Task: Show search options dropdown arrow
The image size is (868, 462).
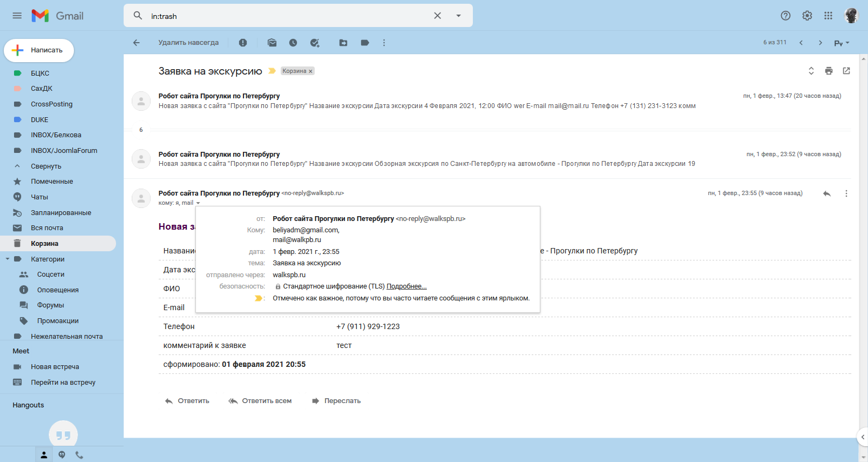Action: [458, 16]
